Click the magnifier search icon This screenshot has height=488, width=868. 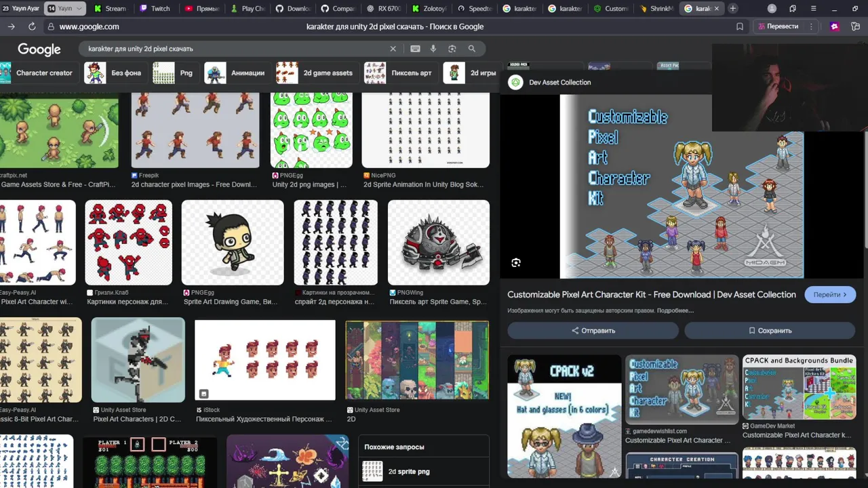pyautogui.click(x=472, y=49)
